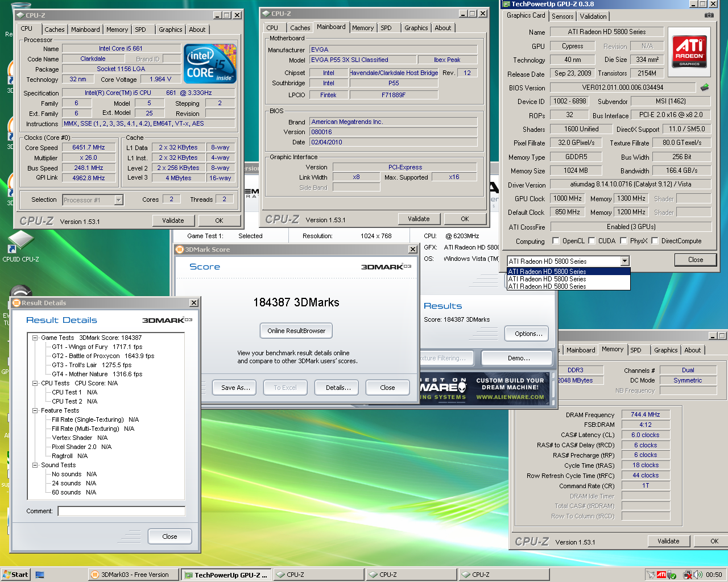
Task: Toggle the DirectCompute checkbox
Action: 655,240
